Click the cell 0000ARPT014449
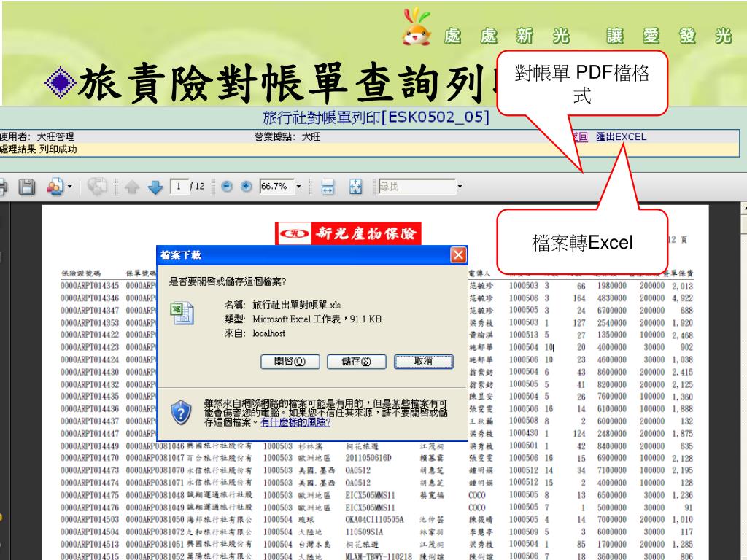747x560 pixels. click(90, 446)
